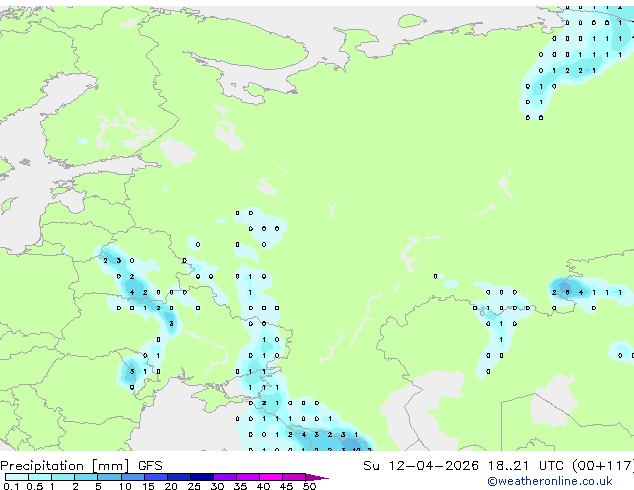Select the 15–20 mm blue legend swatch
634x490 pixels.
click(x=156, y=477)
